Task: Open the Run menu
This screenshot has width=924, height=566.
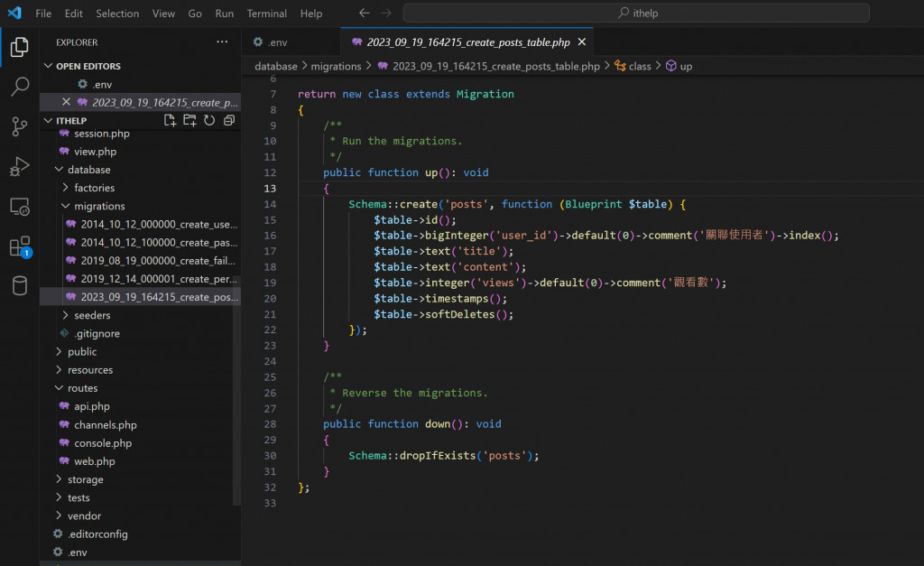Action: [x=224, y=13]
